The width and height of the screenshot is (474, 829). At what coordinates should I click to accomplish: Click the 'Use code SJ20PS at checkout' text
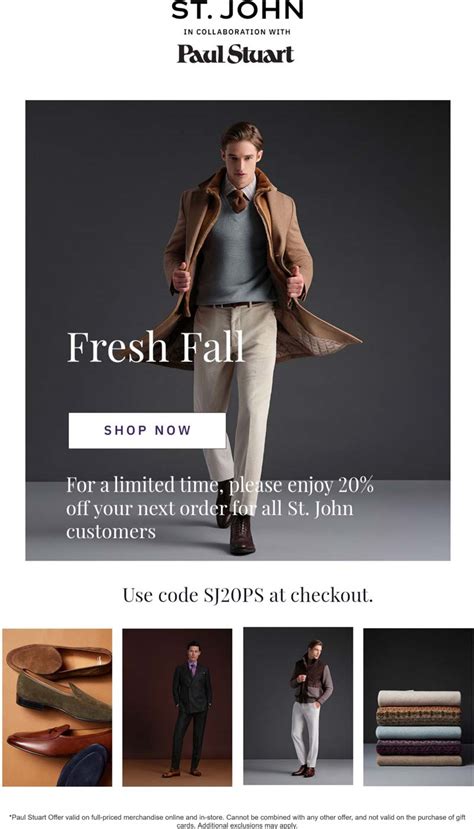click(x=248, y=595)
